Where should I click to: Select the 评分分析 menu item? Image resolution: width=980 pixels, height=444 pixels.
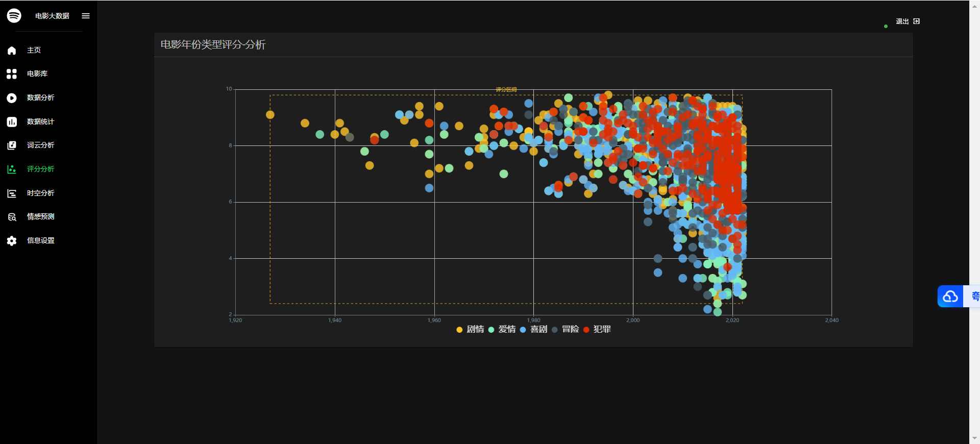click(x=40, y=169)
